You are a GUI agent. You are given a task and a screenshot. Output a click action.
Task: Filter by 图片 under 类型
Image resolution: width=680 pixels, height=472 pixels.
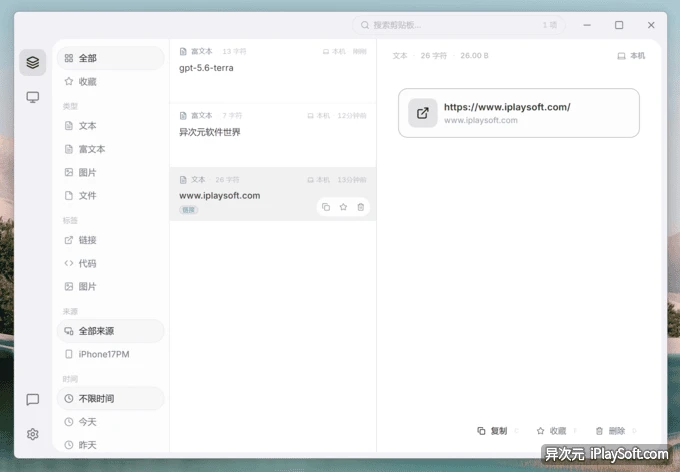[x=111, y=173]
